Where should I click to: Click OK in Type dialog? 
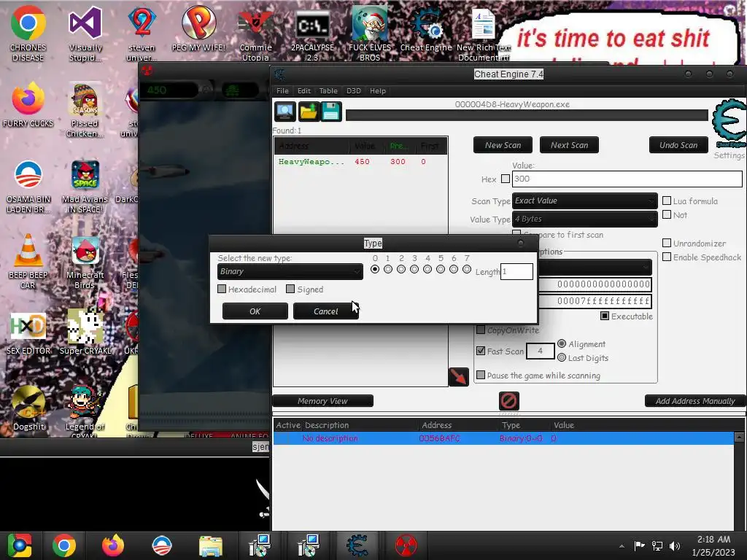pyautogui.click(x=255, y=311)
